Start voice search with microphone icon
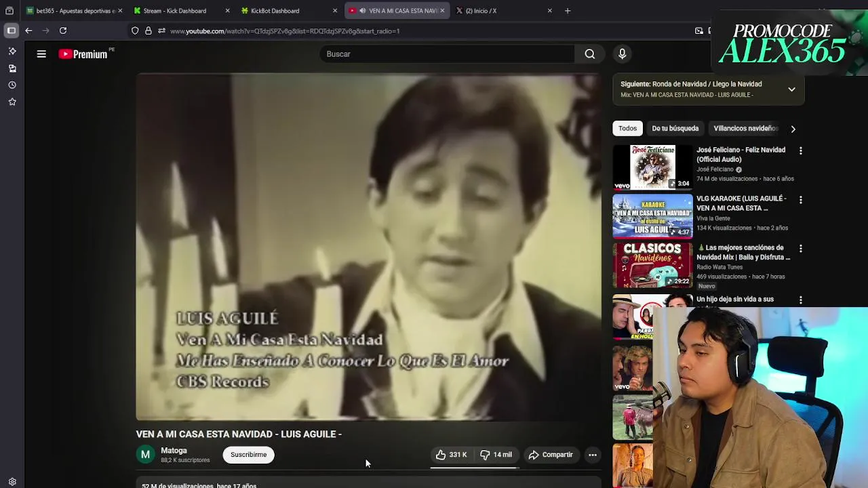The image size is (868, 488). pyautogui.click(x=622, y=54)
